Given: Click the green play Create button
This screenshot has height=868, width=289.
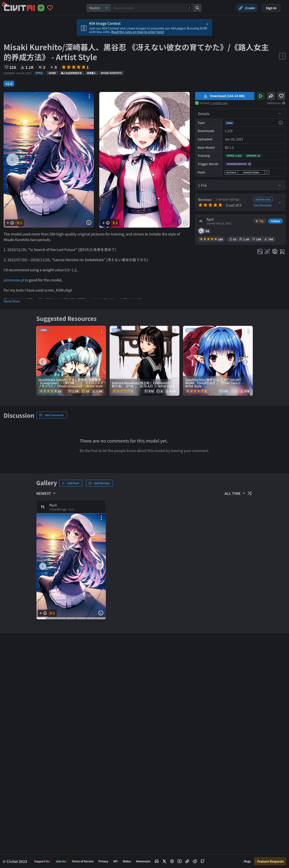Looking at the screenshot, I should [x=260, y=96].
